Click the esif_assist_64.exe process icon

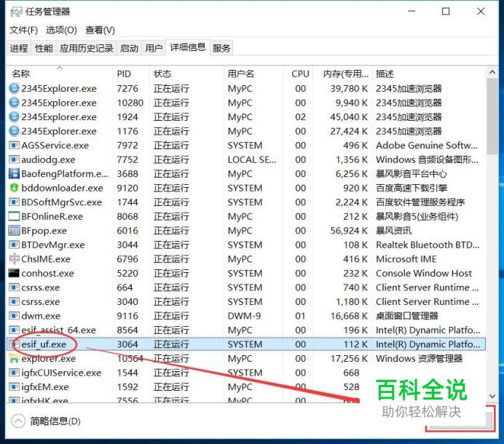click(14, 330)
